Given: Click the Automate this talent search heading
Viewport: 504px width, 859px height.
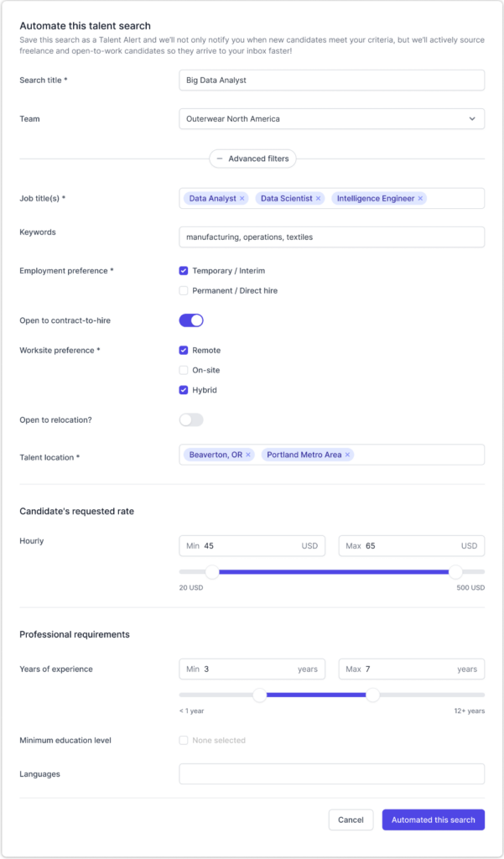Looking at the screenshot, I should 85,26.
